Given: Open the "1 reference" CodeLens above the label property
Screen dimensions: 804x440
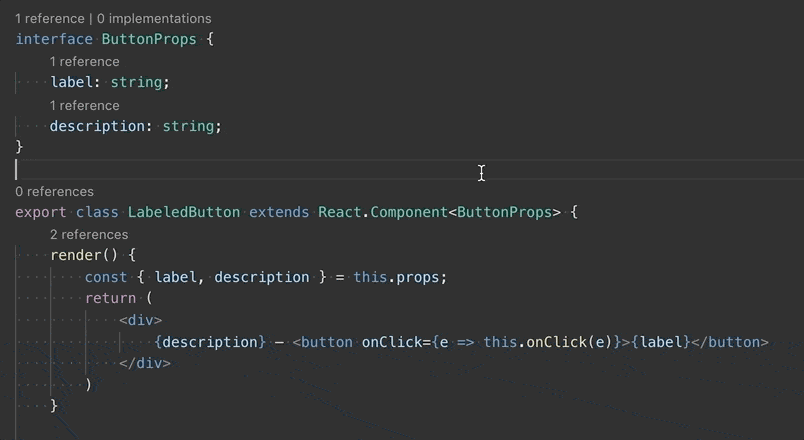Looking at the screenshot, I should 84,62.
